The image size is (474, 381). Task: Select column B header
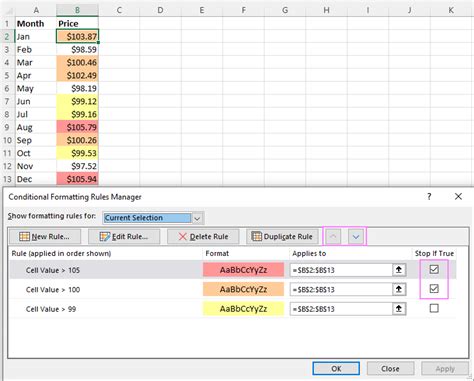pos(77,10)
